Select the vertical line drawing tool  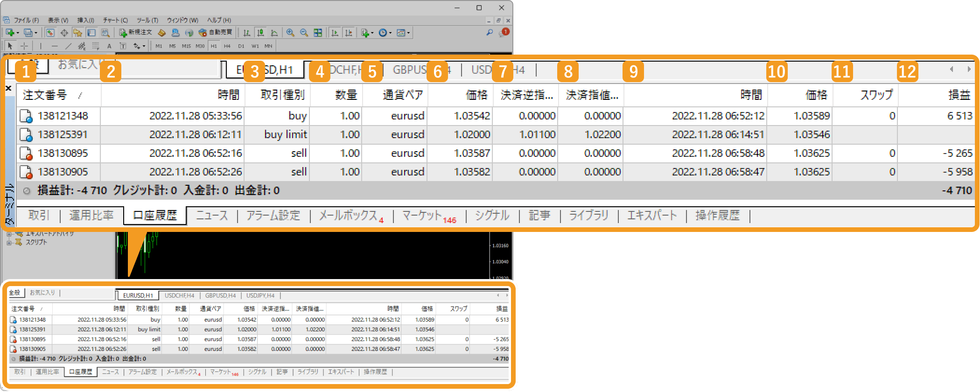coord(41,46)
